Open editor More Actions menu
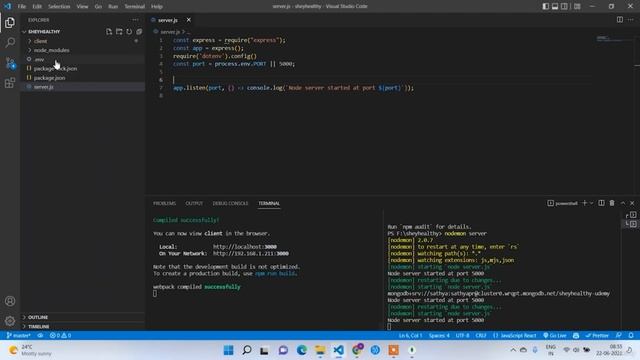640x360 pixels. [x=630, y=20]
